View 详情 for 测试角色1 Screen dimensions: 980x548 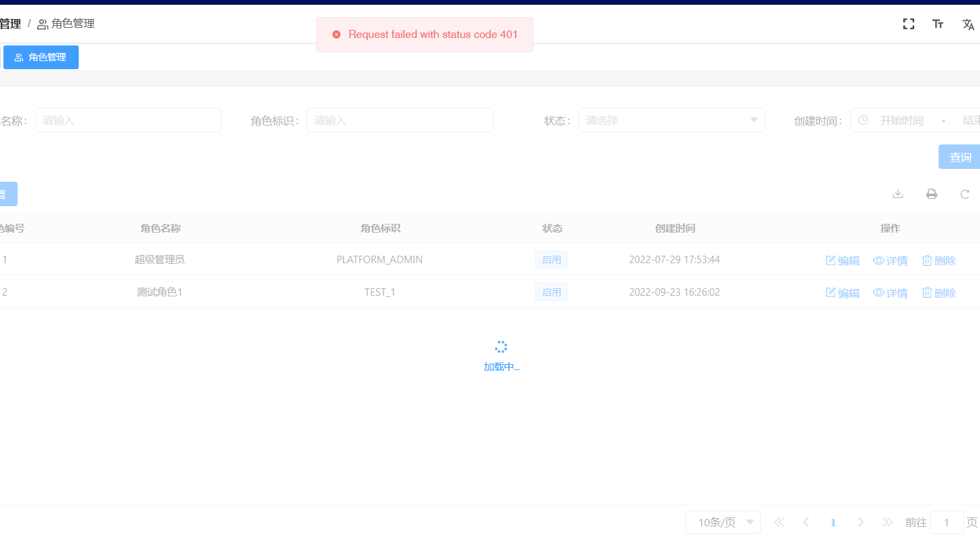890,292
